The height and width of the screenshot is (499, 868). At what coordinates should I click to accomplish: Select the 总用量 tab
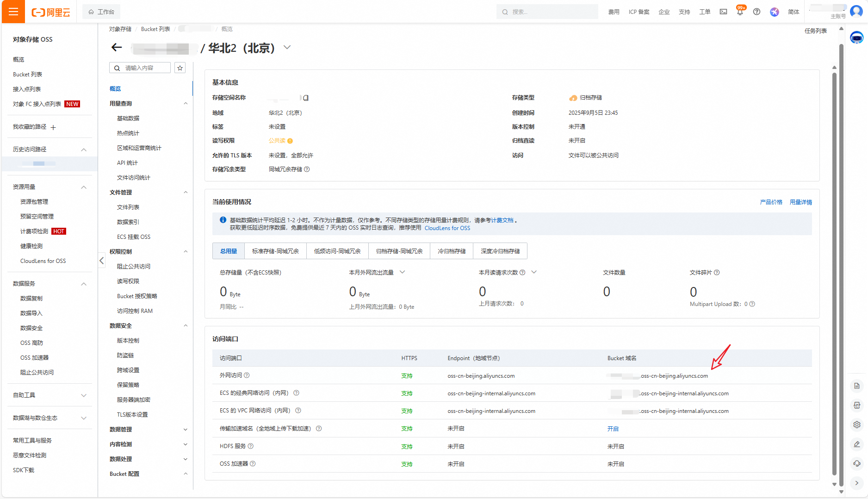pyautogui.click(x=229, y=251)
